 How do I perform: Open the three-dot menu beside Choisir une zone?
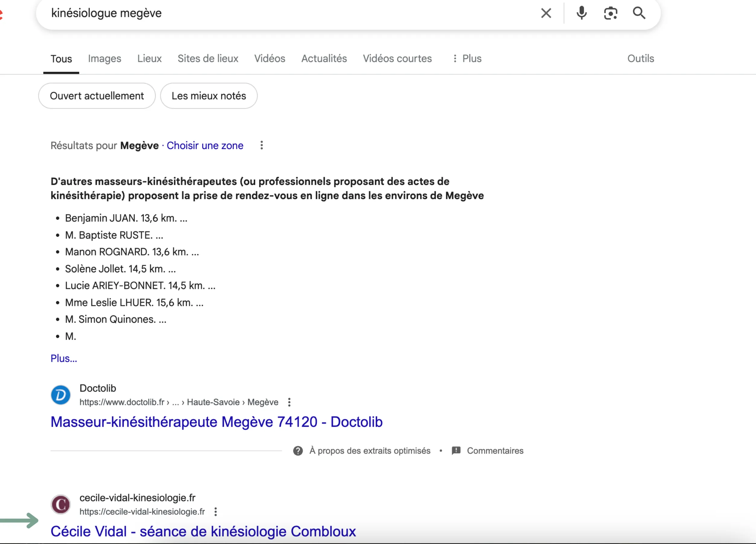point(262,146)
